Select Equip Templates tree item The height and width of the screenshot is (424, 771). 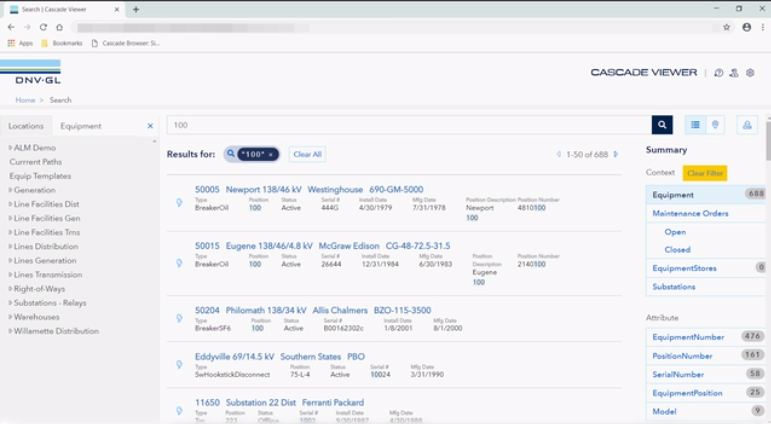pos(40,176)
